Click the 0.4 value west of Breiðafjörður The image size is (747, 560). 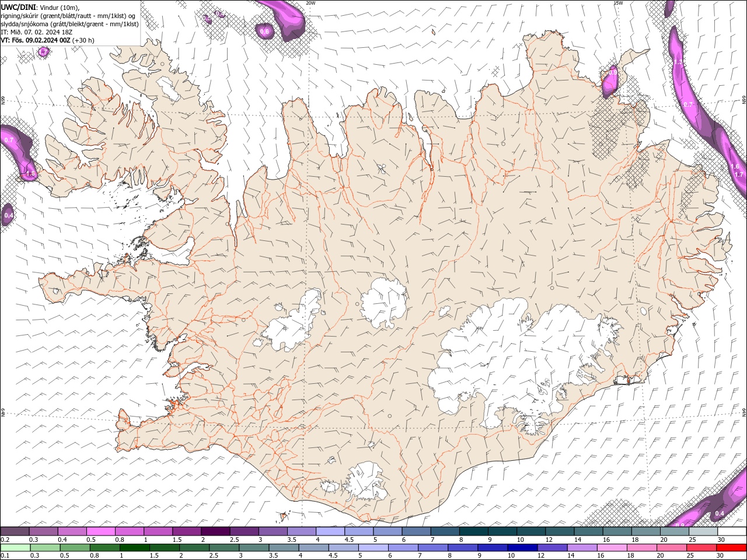pos(8,215)
